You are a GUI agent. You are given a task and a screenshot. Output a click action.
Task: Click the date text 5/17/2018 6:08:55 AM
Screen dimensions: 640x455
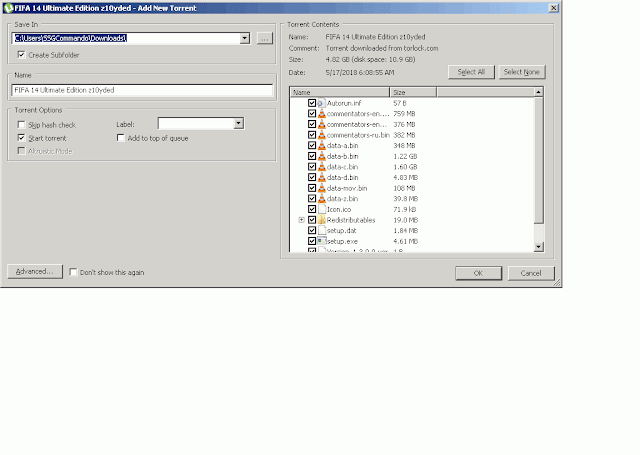coord(360,73)
